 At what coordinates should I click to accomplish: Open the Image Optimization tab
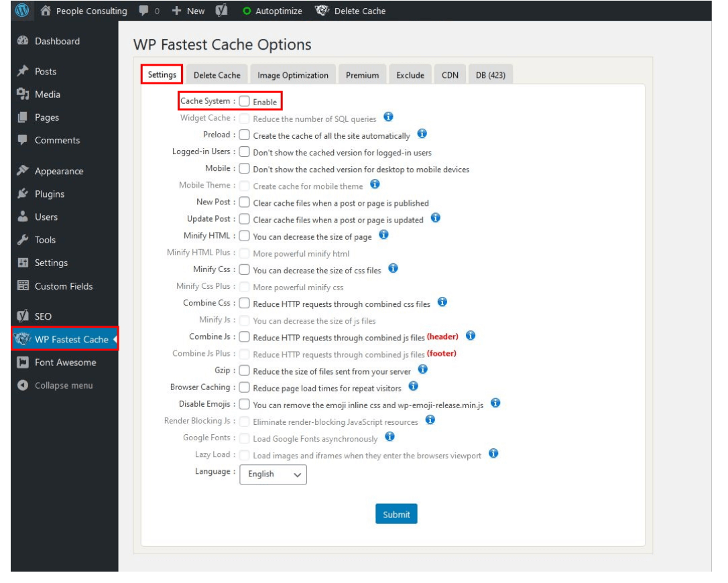pos(292,75)
